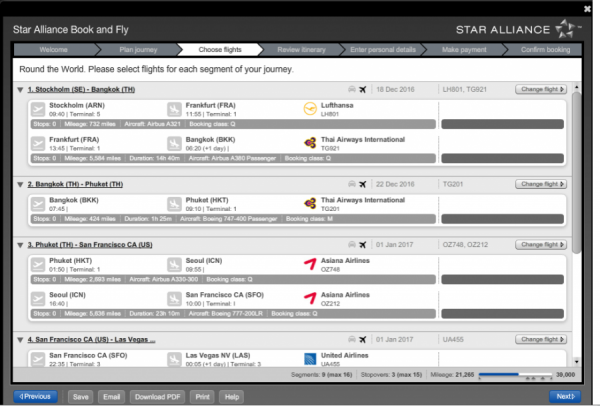This screenshot has width=600, height=406.
Task: Click the airplane icon on San Francisco - Las Vegas header
Action: 363,340
